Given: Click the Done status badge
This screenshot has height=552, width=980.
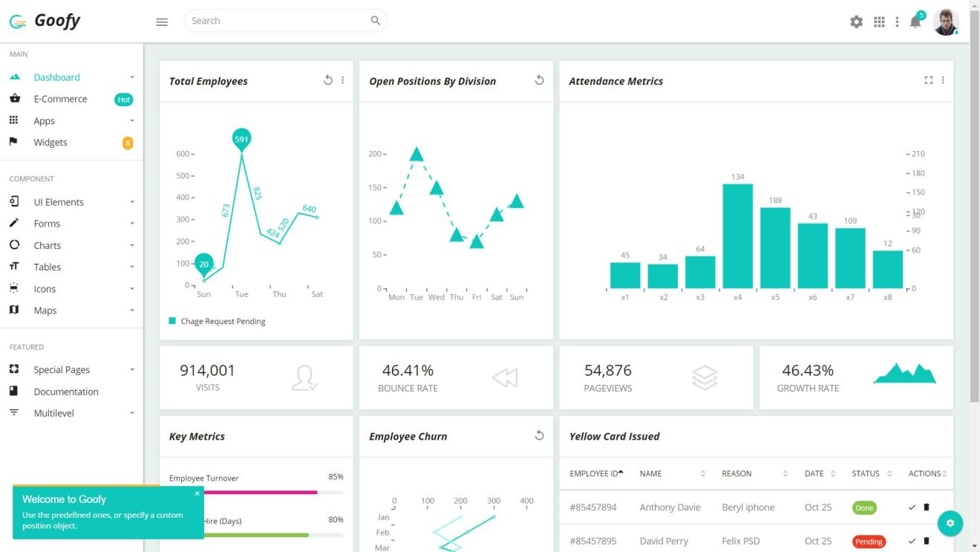Looking at the screenshot, I should click(864, 507).
